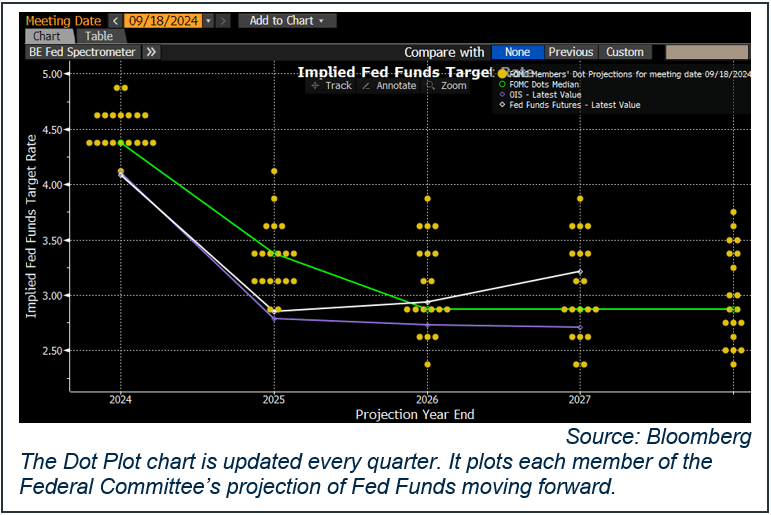
Task: Click the Compare with label
Action: (444, 52)
